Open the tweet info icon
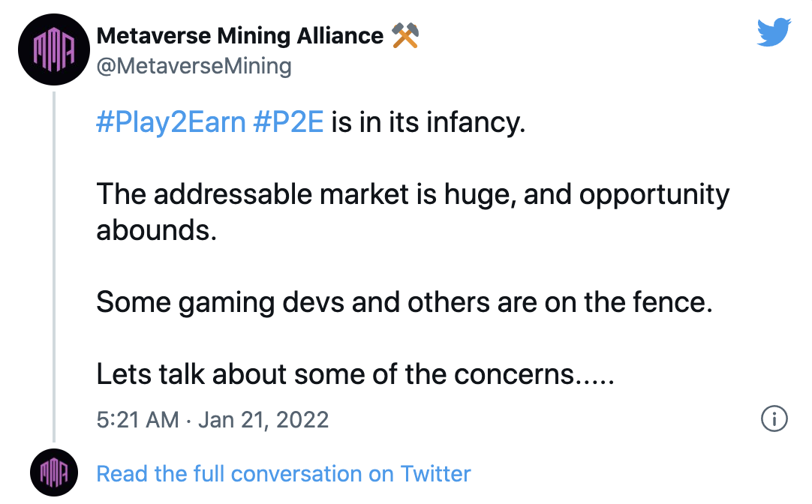812x504 pixels. (774, 418)
